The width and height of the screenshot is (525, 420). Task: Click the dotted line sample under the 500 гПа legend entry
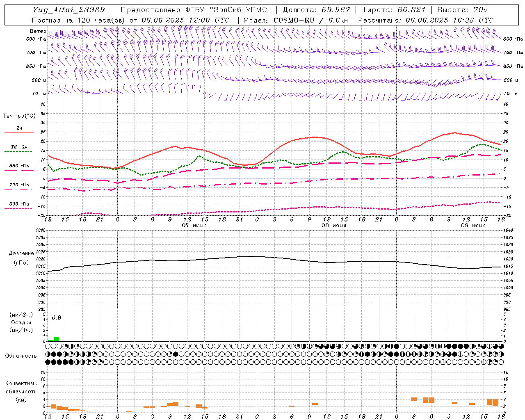[x=18, y=208]
